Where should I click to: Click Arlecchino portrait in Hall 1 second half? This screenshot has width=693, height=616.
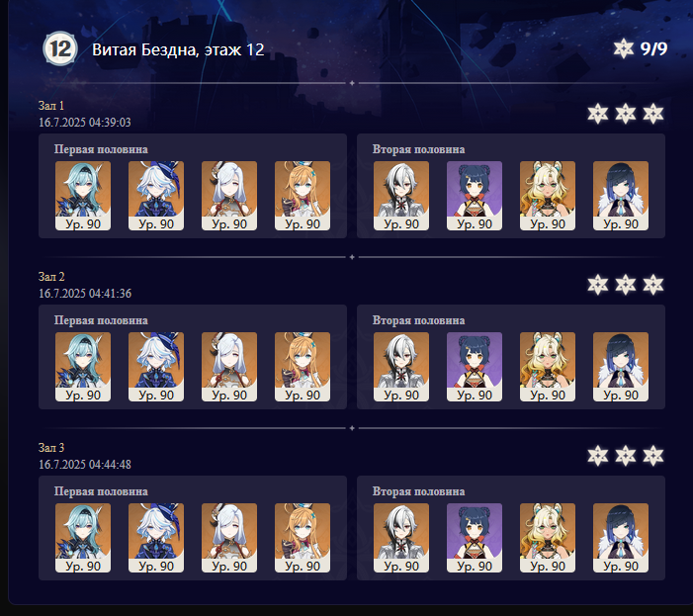(x=401, y=196)
